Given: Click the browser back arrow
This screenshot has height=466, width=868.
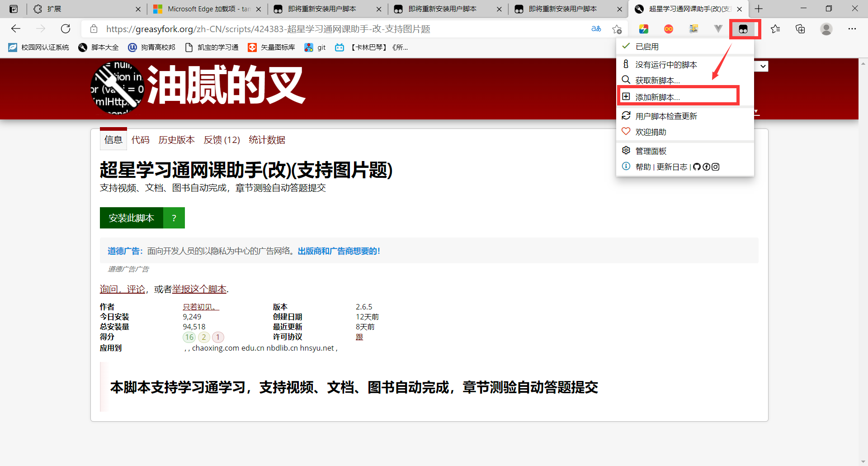Looking at the screenshot, I should point(16,29).
